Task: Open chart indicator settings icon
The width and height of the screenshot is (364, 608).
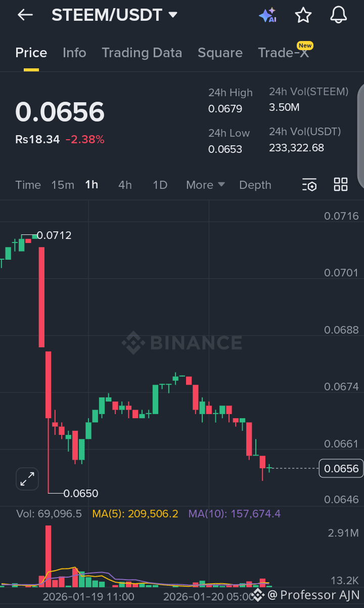Action: click(309, 185)
